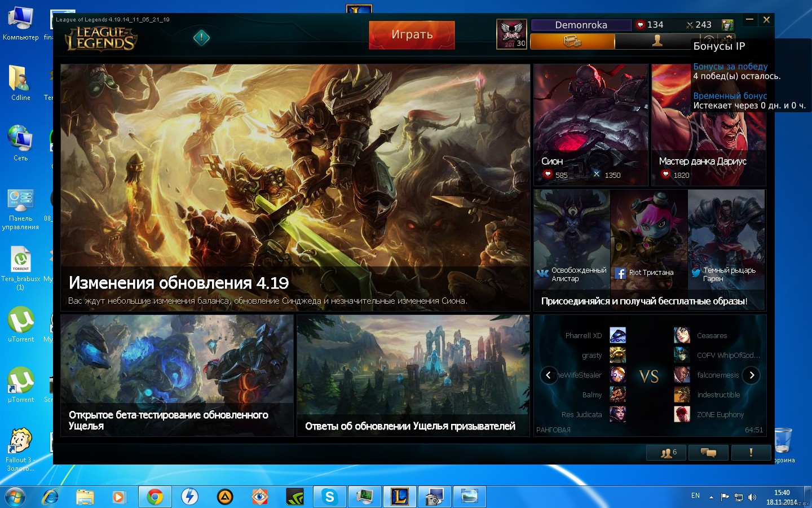Select player grasty in featured match
The image size is (812, 508).
[592, 355]
